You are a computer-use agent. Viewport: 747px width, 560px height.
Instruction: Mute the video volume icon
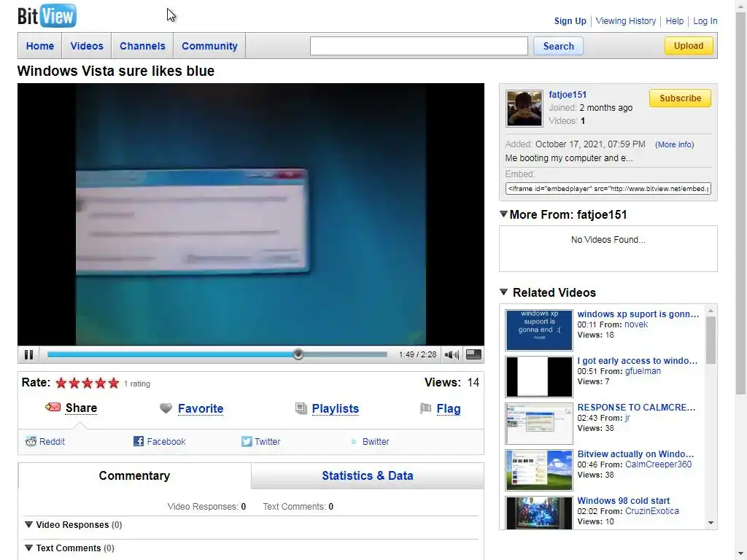[x=451, y=354]
